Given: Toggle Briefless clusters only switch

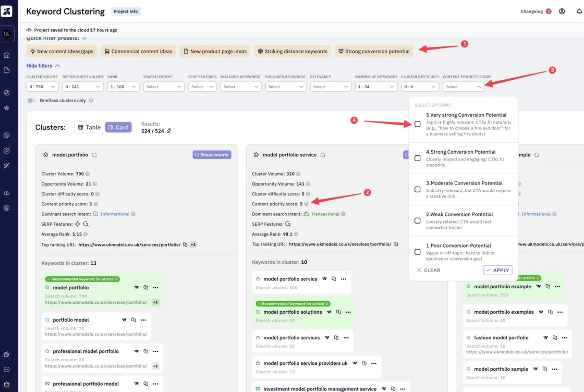Looking at the screenshot, I should tap(31, 101).
